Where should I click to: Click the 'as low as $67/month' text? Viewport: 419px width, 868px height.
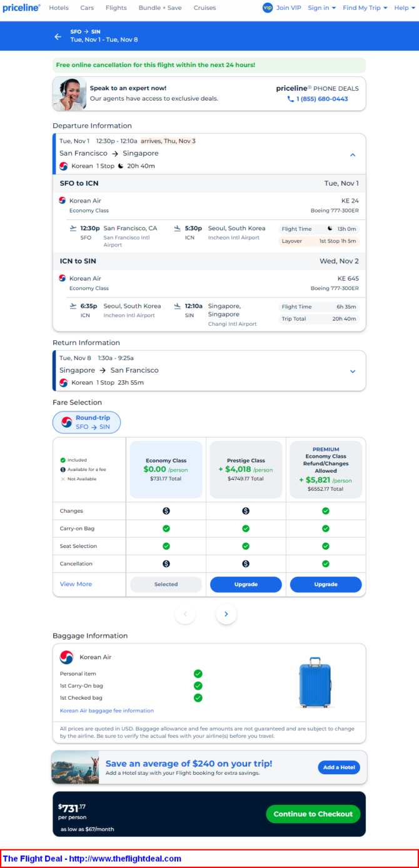[87, 829]
